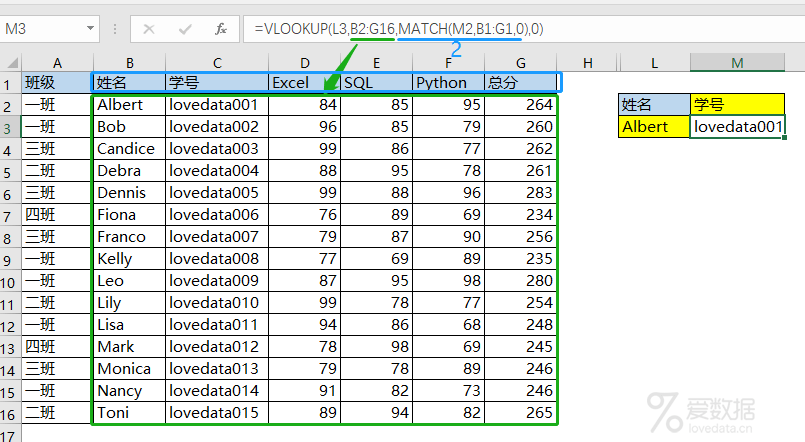Click the lovedata001 result cell in column M

click(737, 127)
